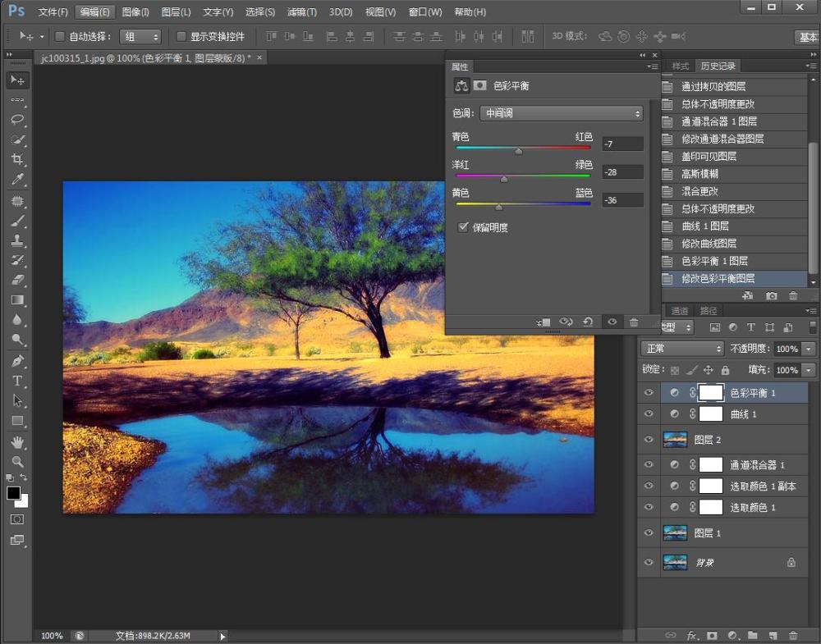This screenshot has height=644, width=821.
Task: Hide the 曲线 1 layer
Action: pos(649,413)
